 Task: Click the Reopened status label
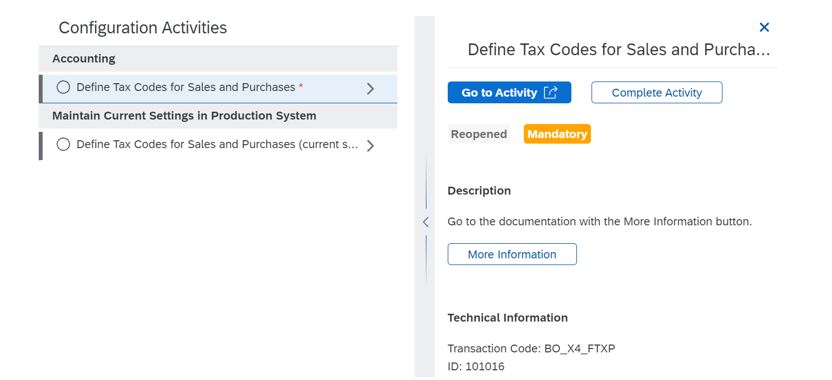click(x=479, y=134)
